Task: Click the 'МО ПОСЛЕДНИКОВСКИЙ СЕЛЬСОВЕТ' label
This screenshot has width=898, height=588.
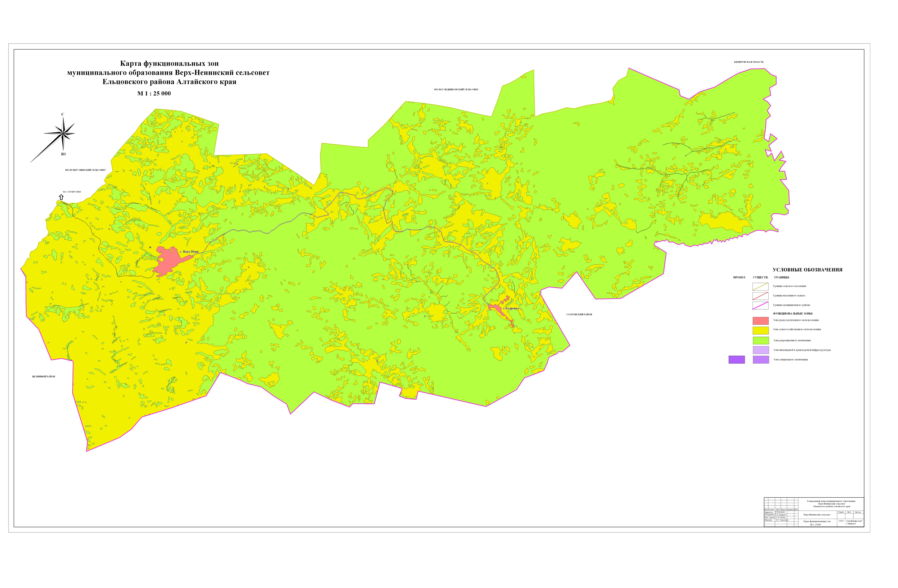Action: click(x=456, y=89)
